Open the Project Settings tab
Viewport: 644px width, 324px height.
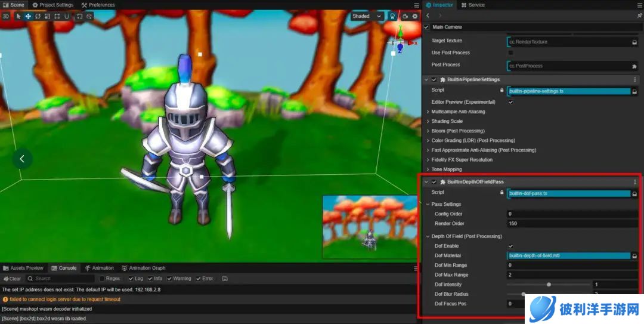[53, 5]
